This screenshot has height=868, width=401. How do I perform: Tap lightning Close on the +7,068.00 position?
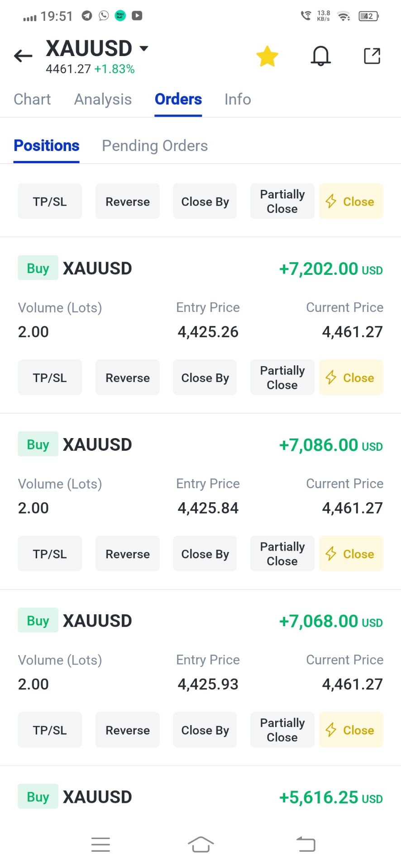[351, 730]
